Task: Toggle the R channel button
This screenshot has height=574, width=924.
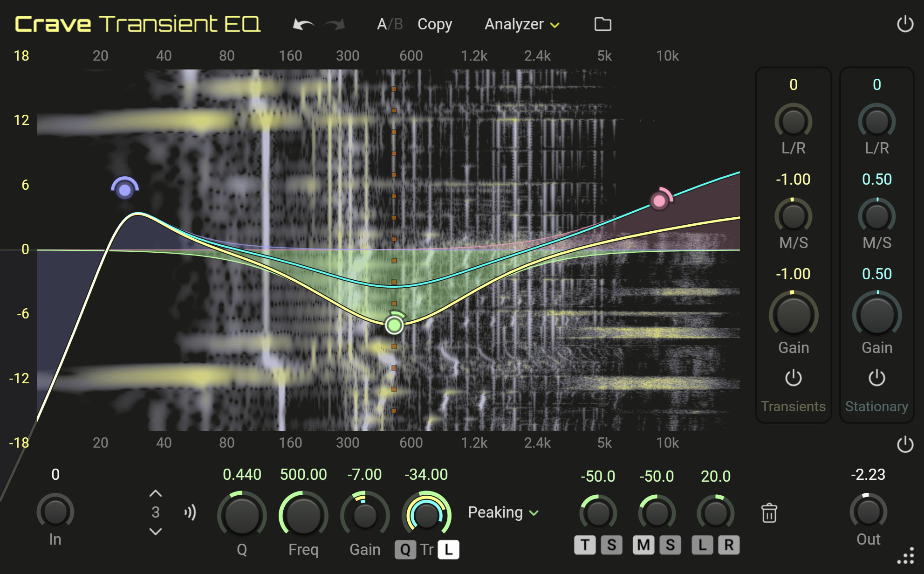Action: 729,545
